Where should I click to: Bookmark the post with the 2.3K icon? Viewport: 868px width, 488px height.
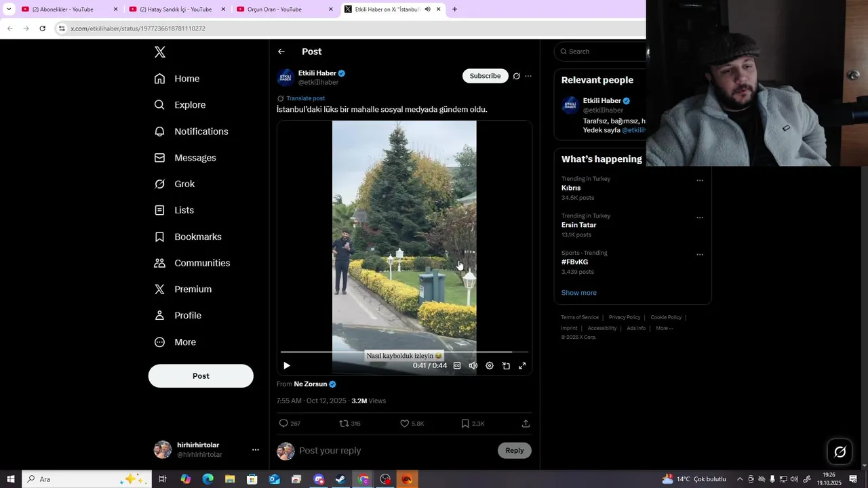473,424
